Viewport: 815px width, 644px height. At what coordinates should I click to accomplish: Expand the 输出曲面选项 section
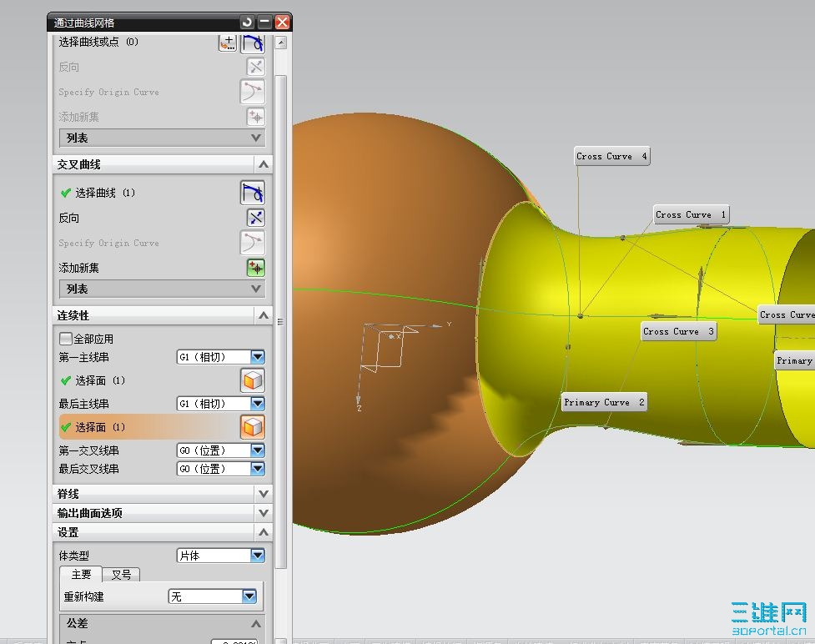(x=264, y=513)
